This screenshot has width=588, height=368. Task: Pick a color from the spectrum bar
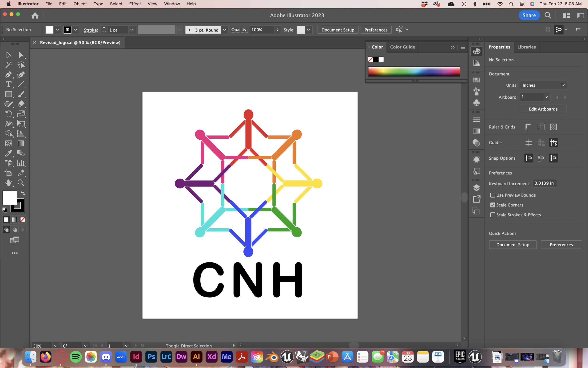coord(414,72)
